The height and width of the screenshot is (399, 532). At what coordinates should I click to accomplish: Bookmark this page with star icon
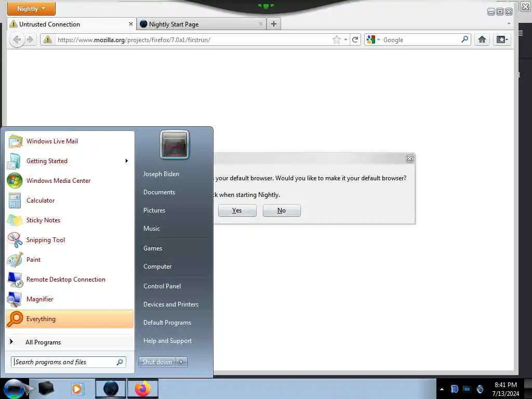click(x=337, y=39)
